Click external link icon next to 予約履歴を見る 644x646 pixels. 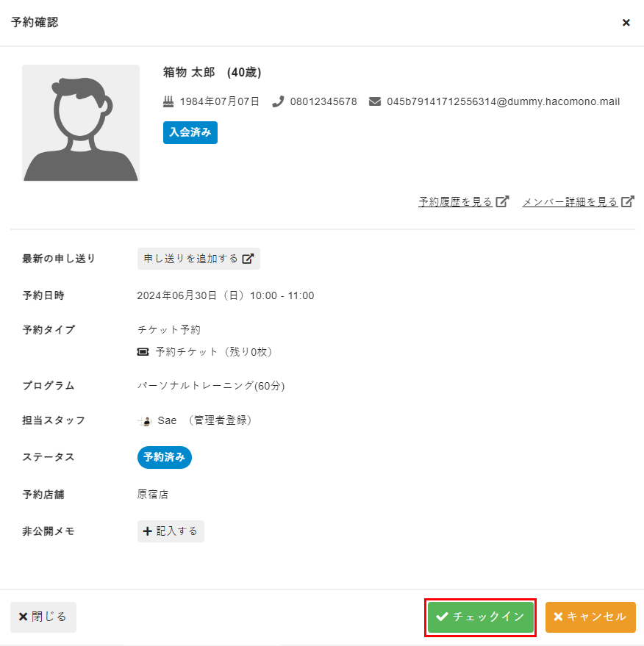(x=502, y=201)
